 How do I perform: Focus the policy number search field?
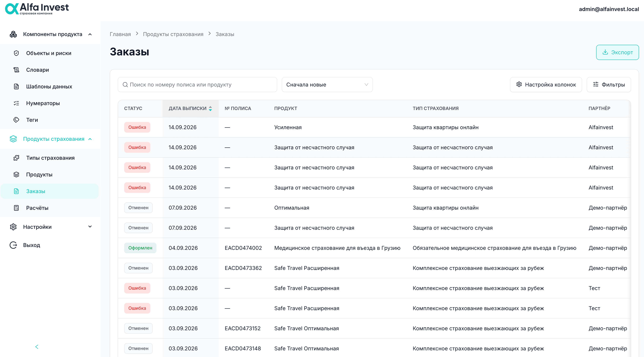click(x=197, y=85)
